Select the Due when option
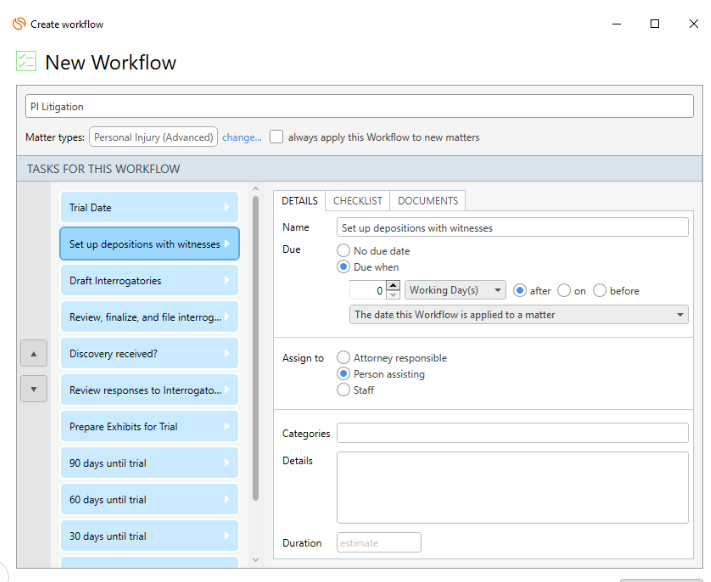711x582 pixels. pyautogui.click(x=343, y=267)
